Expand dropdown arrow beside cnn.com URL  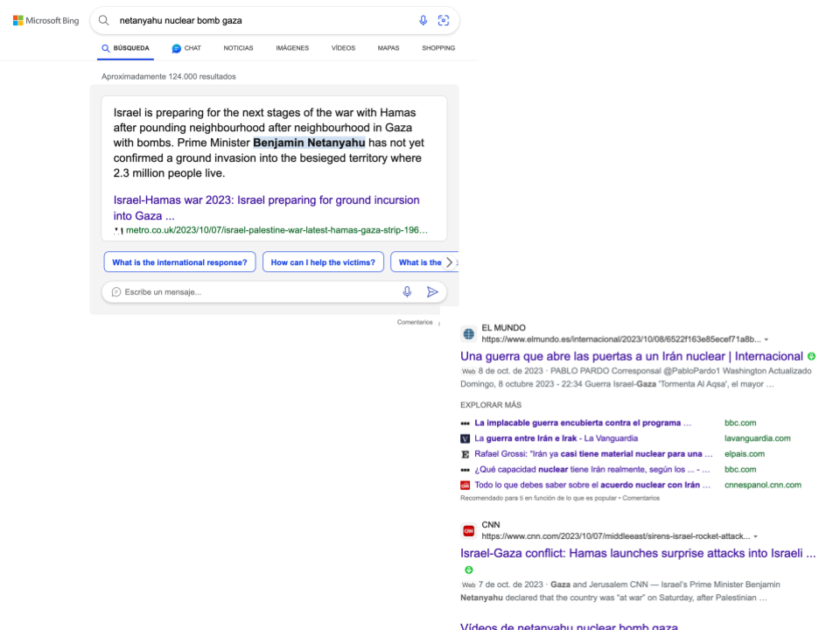coord(755,536)
